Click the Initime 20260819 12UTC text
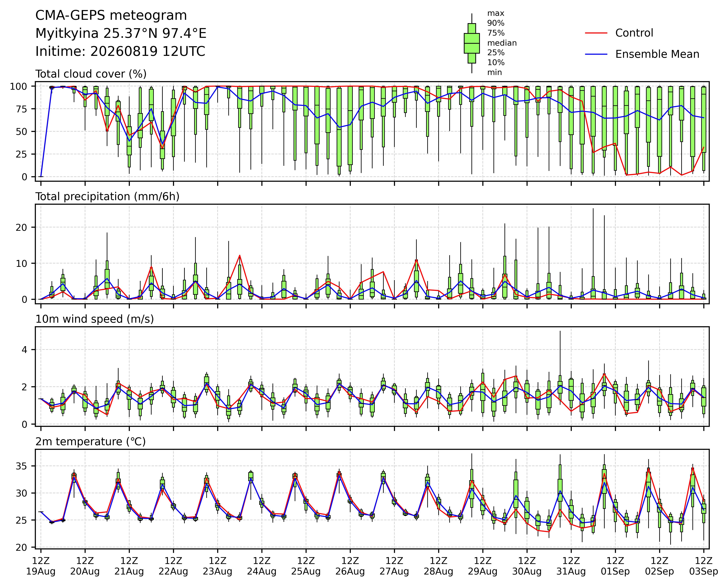The width and height of the screenshot is (728, 586). pyautogui.click(x=120, y=52)
